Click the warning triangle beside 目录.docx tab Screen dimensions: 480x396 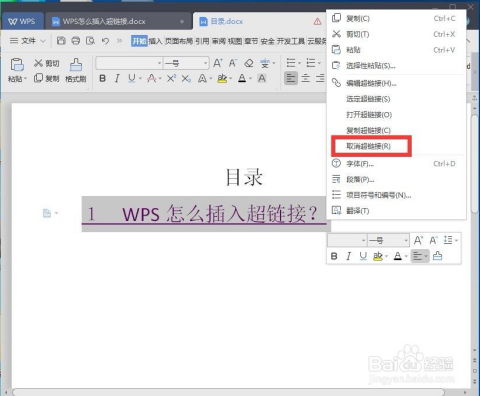point(317,22)
